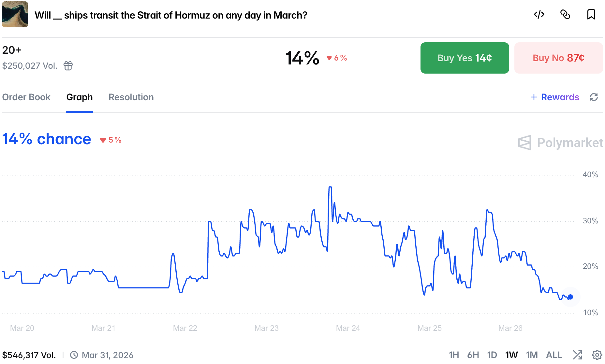Switch chart range to 1M

(532, 355)
